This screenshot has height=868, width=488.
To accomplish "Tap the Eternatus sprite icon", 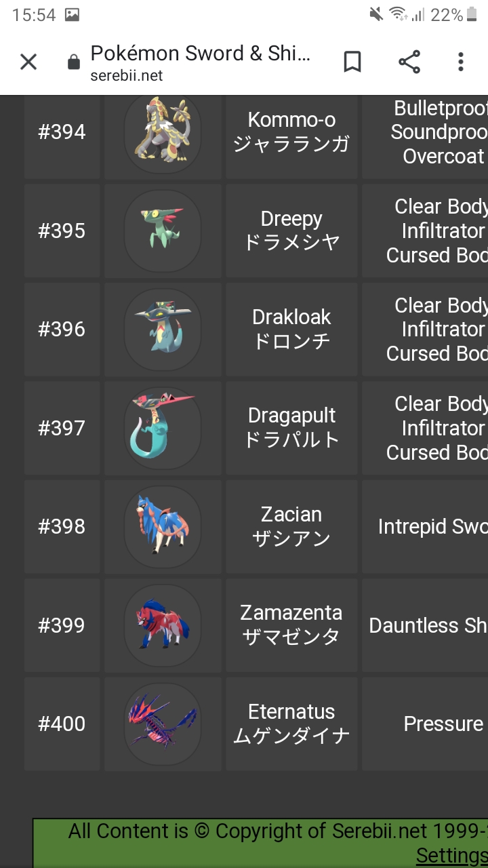I will click(163, 724).
